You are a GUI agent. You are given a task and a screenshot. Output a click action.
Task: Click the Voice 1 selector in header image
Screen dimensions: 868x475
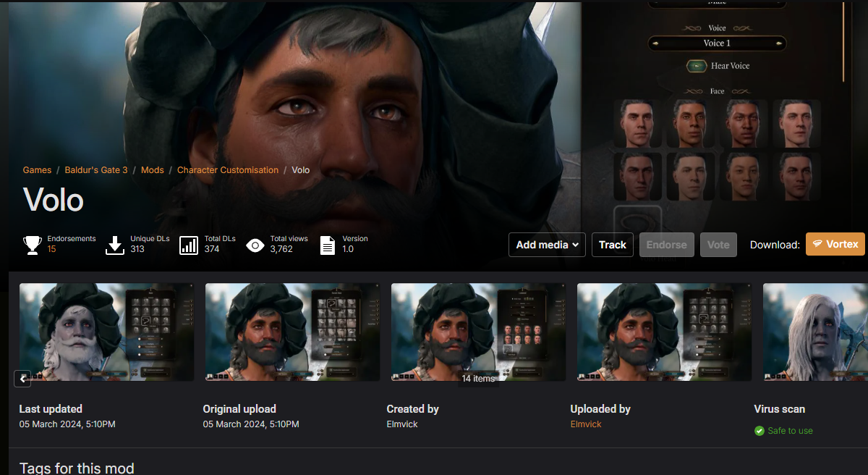tap(717, 43)
